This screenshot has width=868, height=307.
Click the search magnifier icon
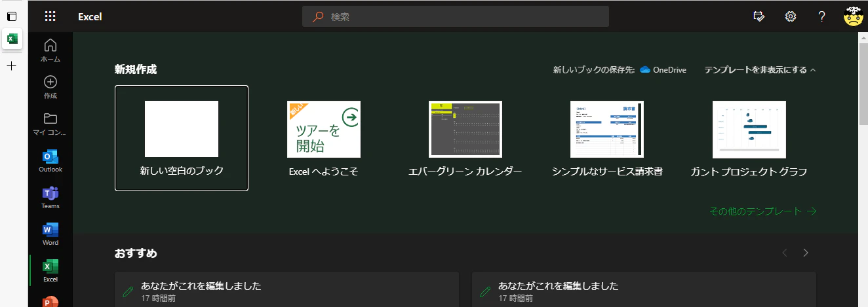point(319,16)
